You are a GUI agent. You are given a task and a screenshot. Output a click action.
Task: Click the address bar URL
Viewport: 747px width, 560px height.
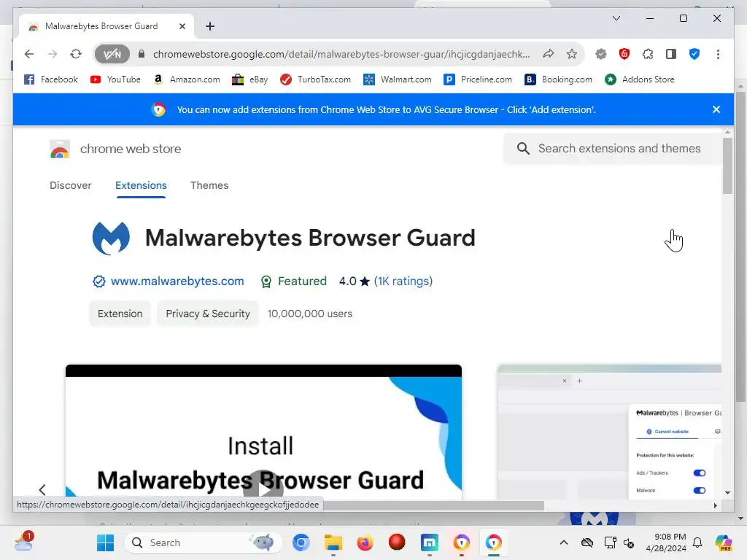coord(341,54)
